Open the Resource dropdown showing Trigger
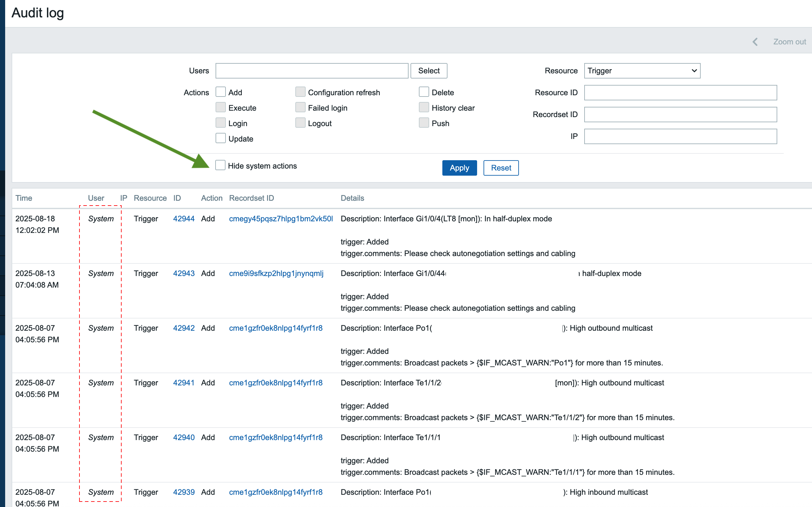812x507 pixels. click(x=642, y=71)
